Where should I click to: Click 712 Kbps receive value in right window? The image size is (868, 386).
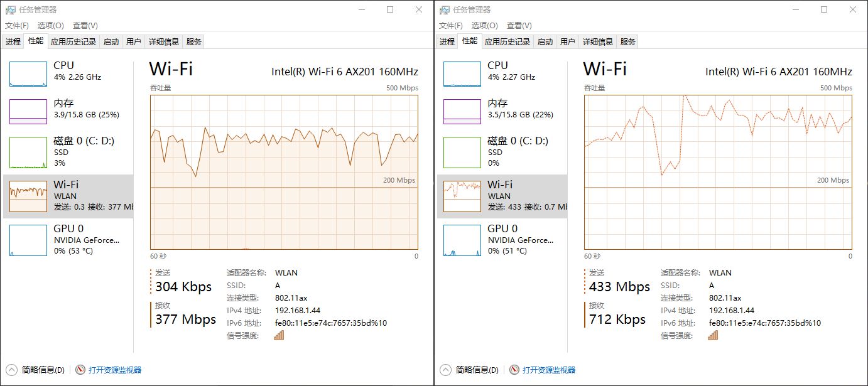coord(617,319)
